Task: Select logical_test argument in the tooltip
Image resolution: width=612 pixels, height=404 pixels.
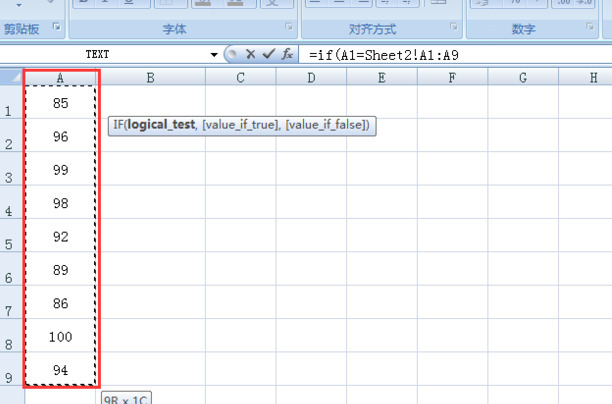Action: (161, 125)
